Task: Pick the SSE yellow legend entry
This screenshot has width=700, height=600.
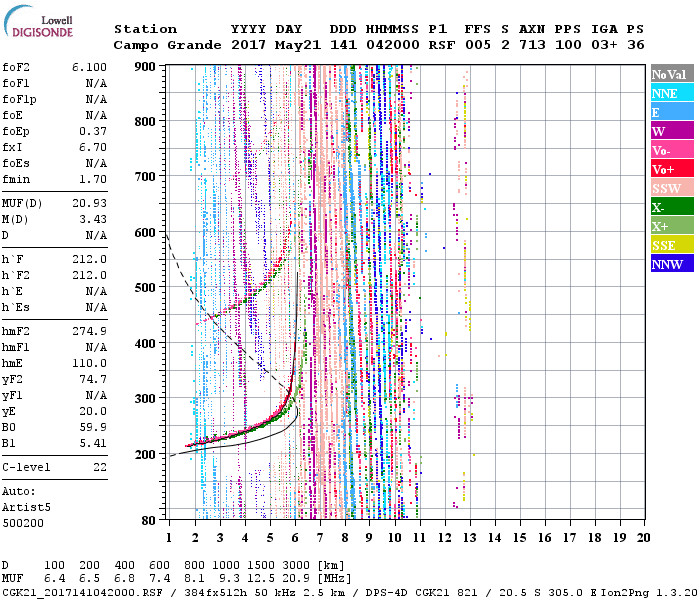Action: (671, 245)
